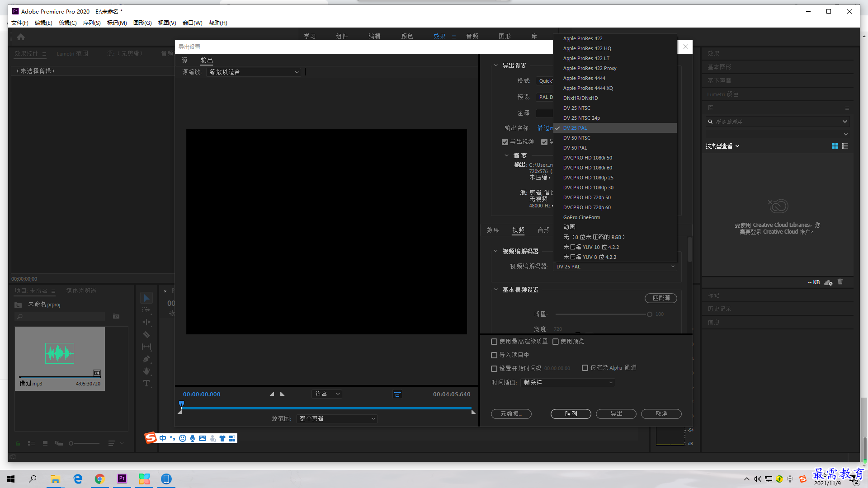The image size is (868, 488).
Task: Click 元数据 button
Action: tap(511, 414)
